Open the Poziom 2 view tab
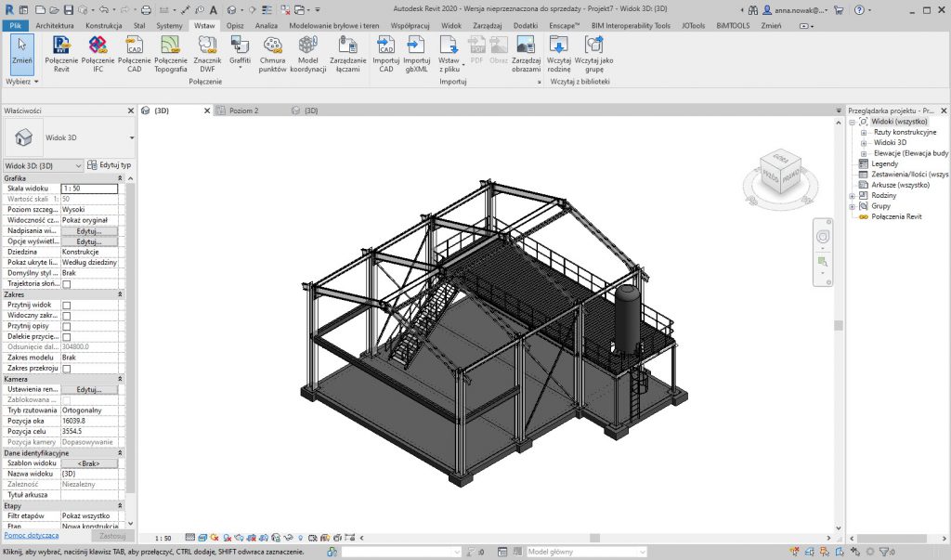 pos(244,111)
